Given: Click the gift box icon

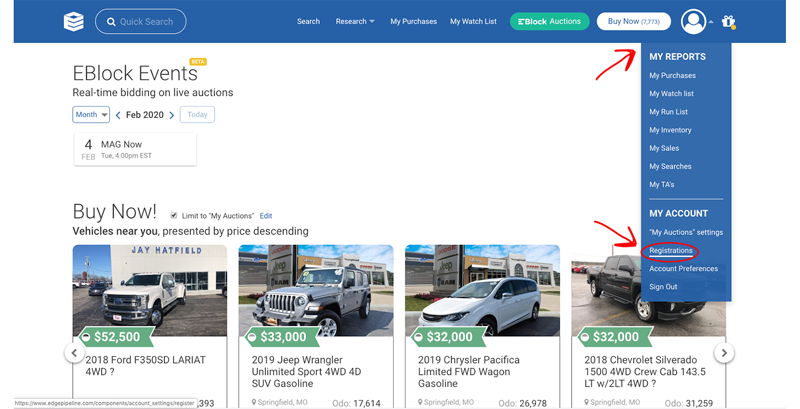Looking at the screenshot, I should click(728, 21).
